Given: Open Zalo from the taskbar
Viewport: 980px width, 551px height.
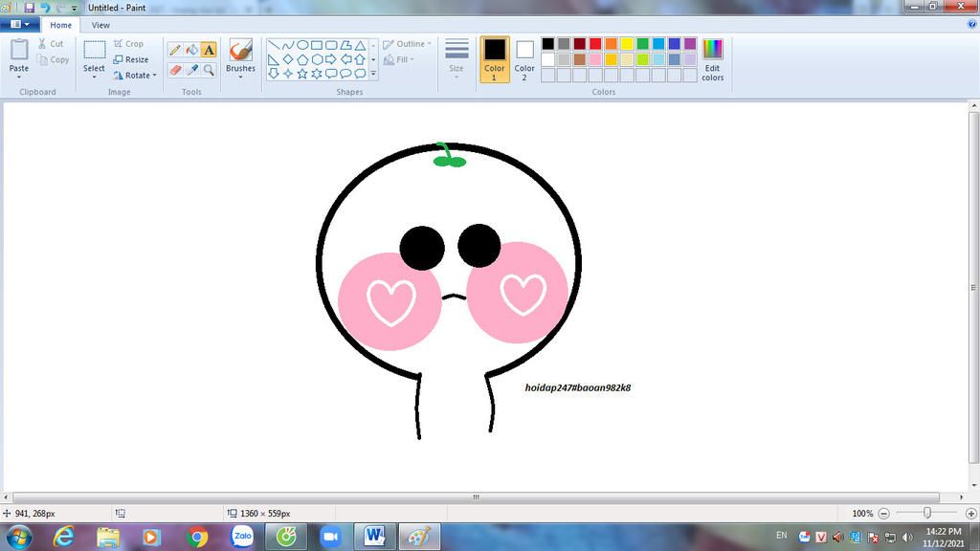Looking at the screenshot, I should [242, 537].
